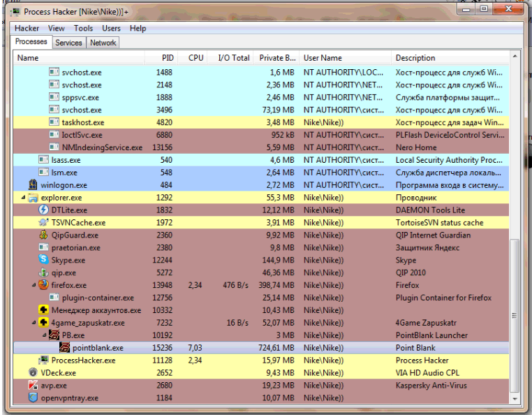Click the scrollbar down arrow
This screenshot has width=532, height=415.
(x=515, y=399)
